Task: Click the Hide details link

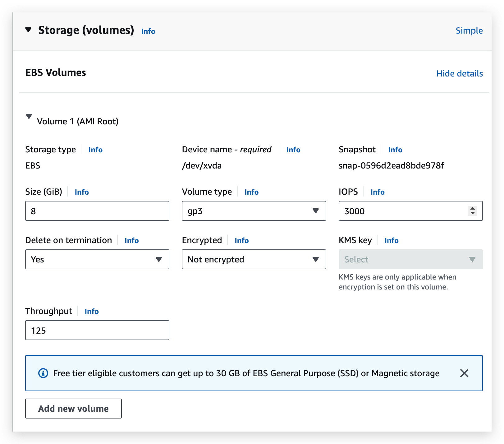Action: 460,73
